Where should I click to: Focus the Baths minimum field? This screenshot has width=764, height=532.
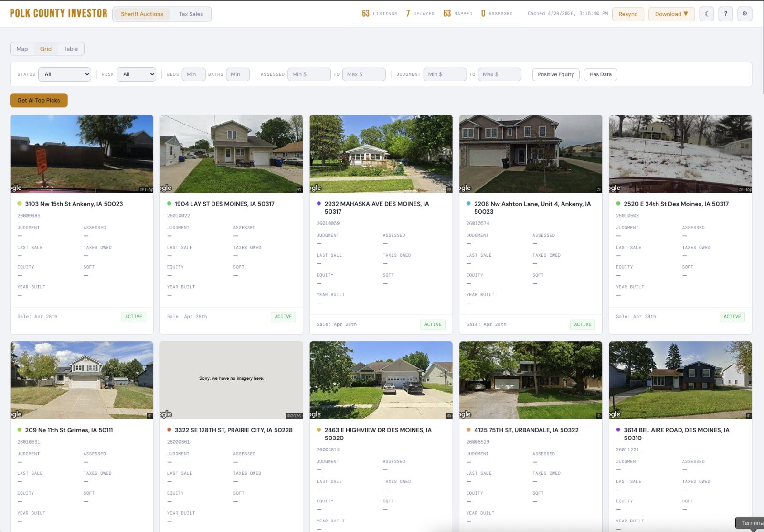click(238, 74)
